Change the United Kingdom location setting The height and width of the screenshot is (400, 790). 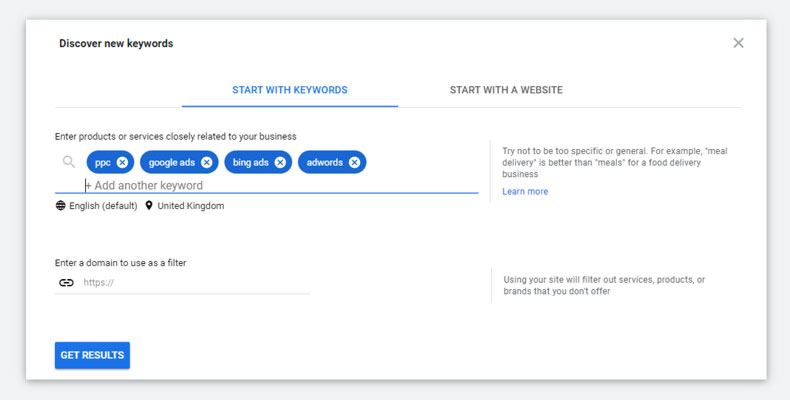[x=190, y=206]
